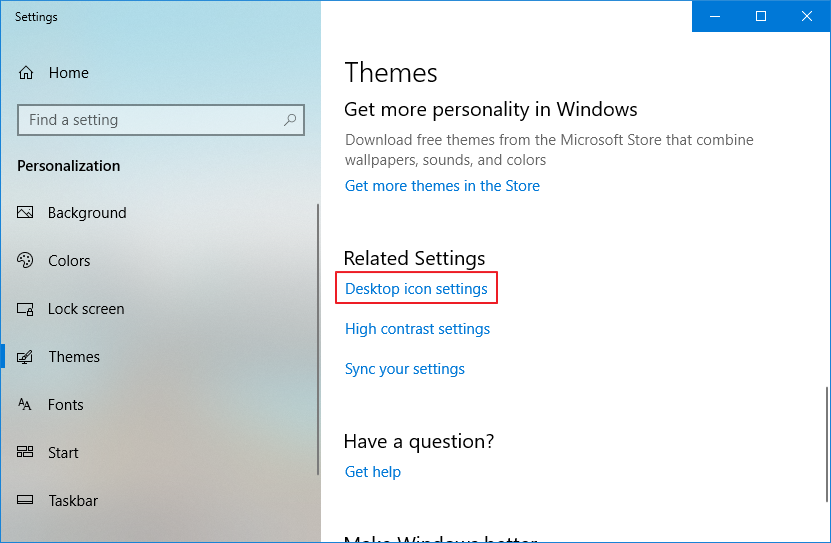
Task: Go to Colors personalization page
Action: [x=69, y=261]
